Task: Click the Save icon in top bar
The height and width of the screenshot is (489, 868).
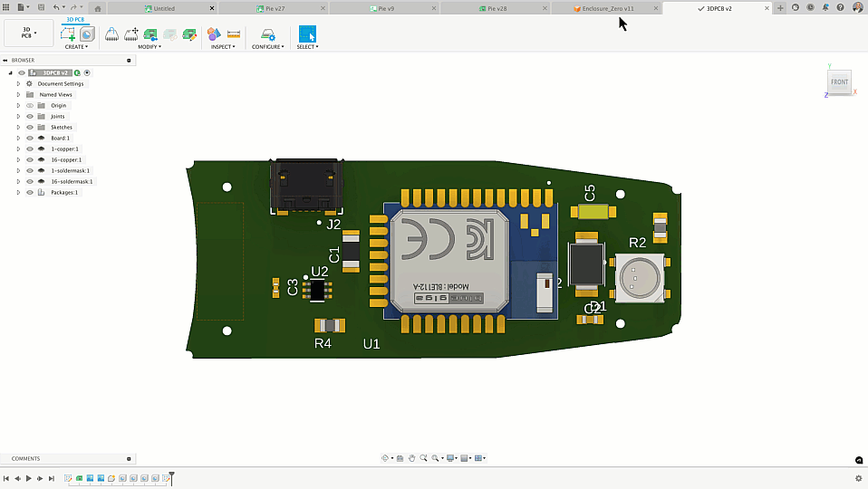Action: [41, 7]
